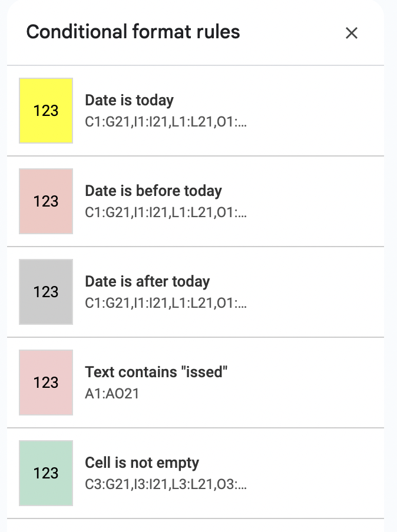Click the "Conditional format rules" panel title
This screenshot has height=532, width=397.
pos(133,32)
